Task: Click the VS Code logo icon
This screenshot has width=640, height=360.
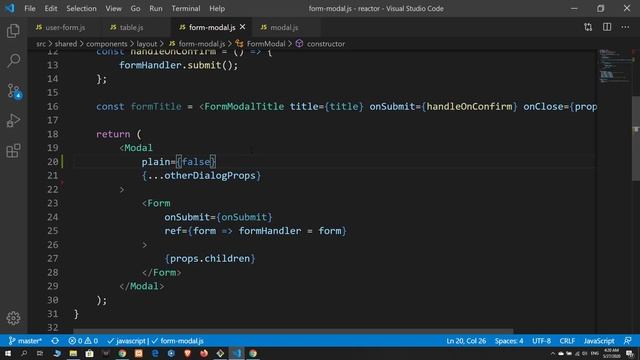Action: (10, 8)
